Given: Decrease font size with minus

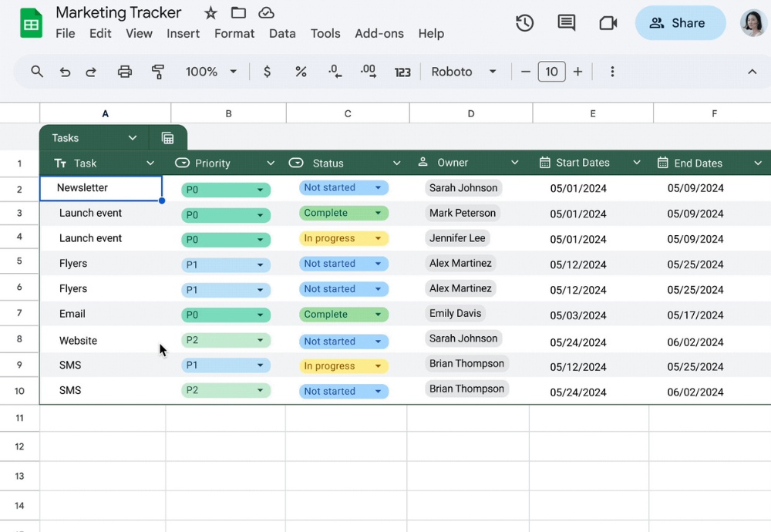Looking at the screenshot, I should (525, 72).
